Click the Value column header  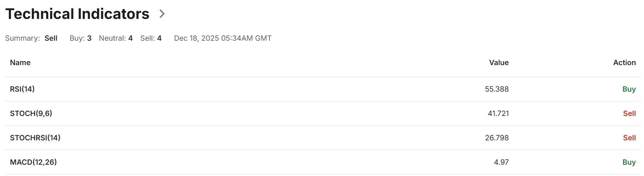(499, 63)
